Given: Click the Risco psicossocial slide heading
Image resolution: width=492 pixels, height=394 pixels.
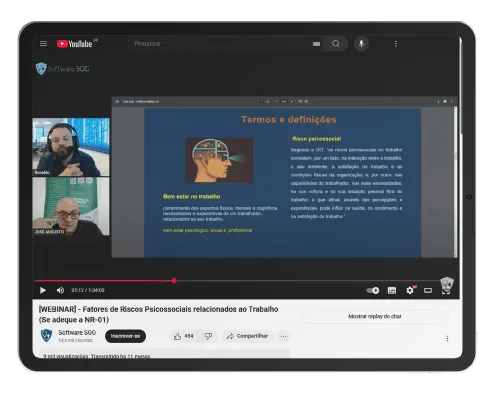Looking at the screenshot, I should [317, 139].
